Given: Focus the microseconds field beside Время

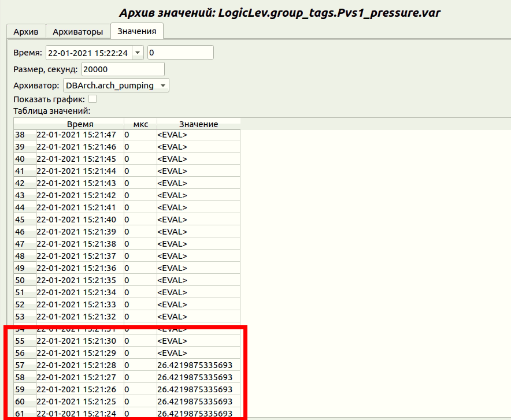Looking at the screenshot, I should click(180, 53).
